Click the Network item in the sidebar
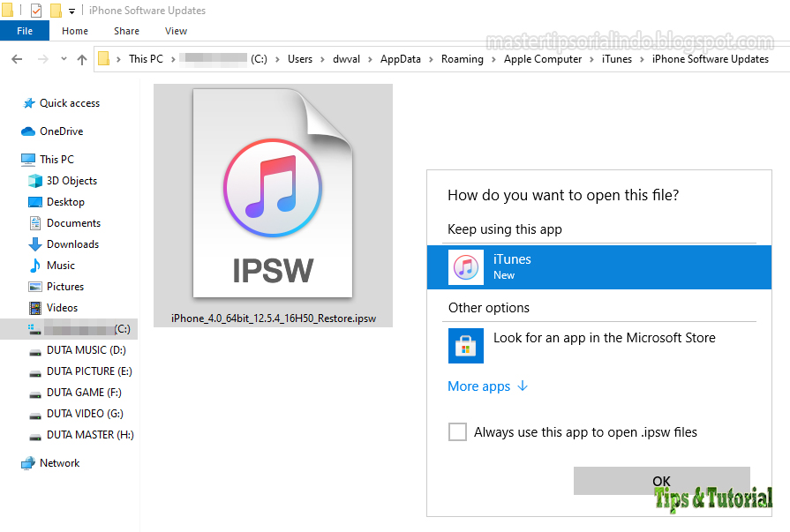Viewport: 790px width, 532px height. point(59,462)
